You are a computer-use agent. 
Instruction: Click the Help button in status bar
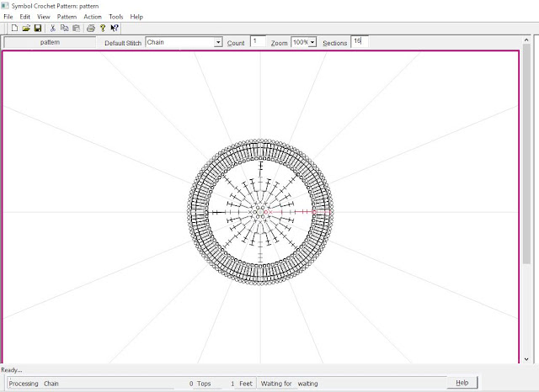coord(462,383)
